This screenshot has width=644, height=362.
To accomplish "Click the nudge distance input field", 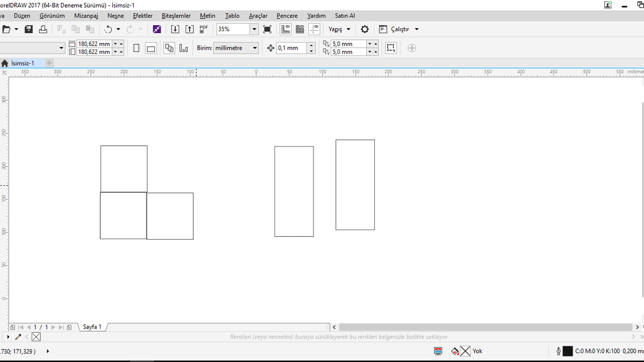I will point(292,48).
